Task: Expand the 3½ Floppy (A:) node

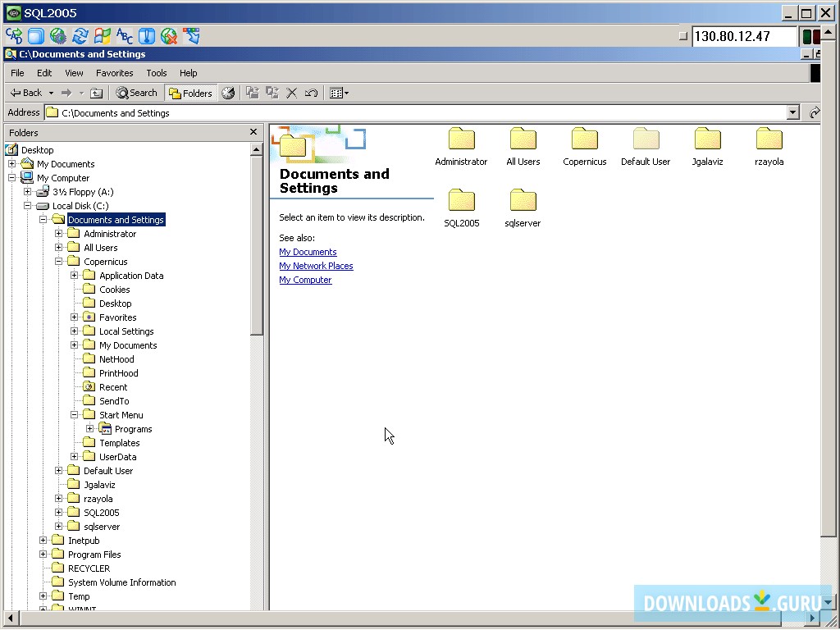Action: pyautogui.click(x=28, y=192)
